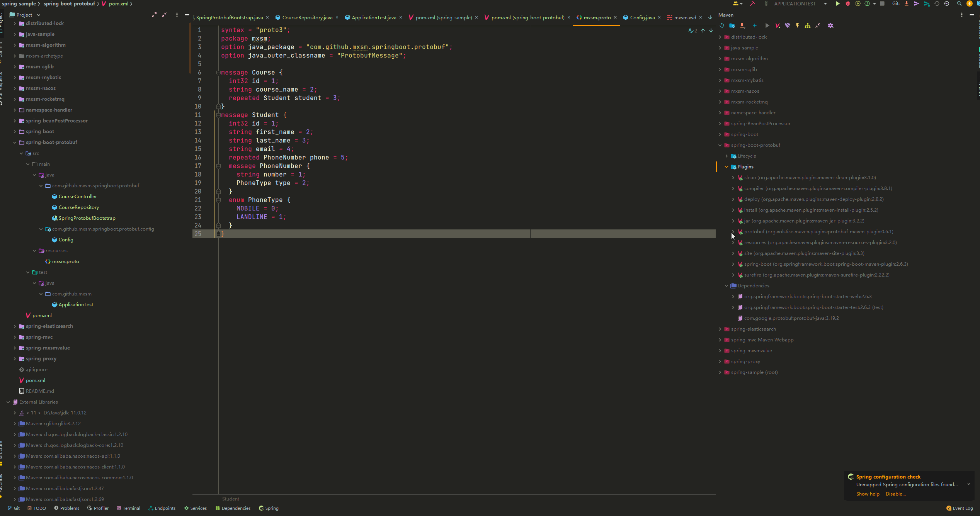This screenshot has height=516, width=980.
Task: Expand the distributed-lock project node
Action: (x=14, y=23)
